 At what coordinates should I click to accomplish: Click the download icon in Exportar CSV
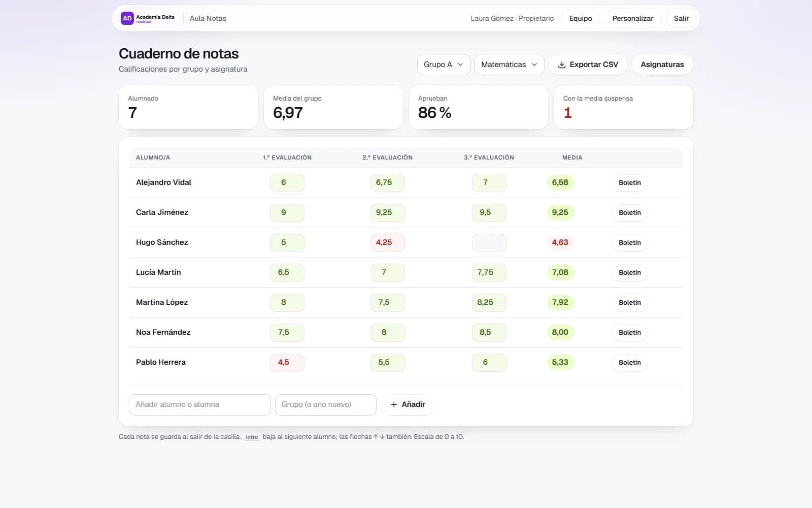coord(562,65)
